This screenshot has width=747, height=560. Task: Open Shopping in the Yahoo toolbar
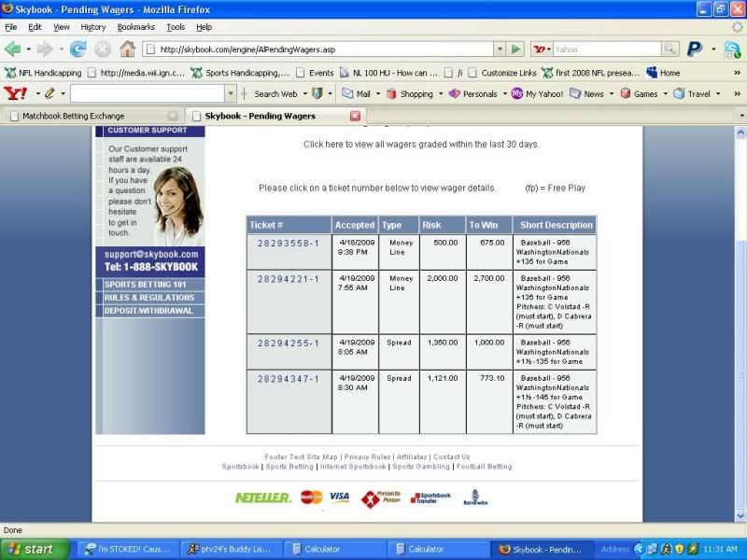pos(410,94)
